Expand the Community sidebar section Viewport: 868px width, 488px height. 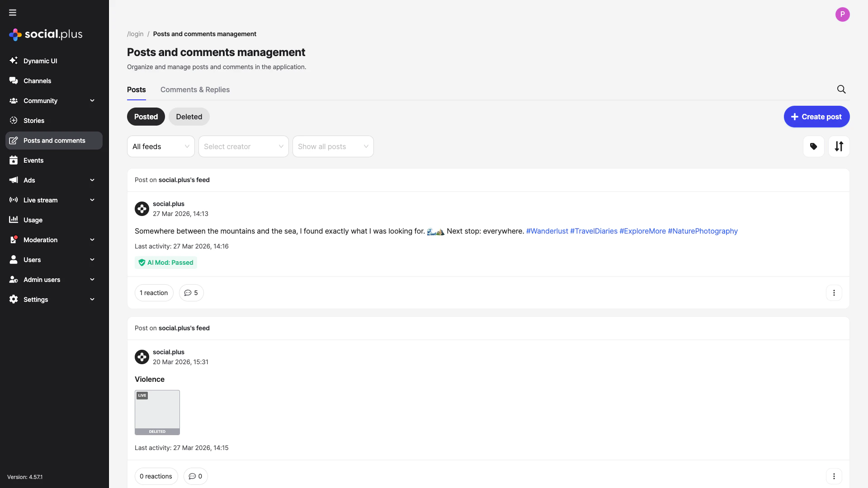[41, 100]
